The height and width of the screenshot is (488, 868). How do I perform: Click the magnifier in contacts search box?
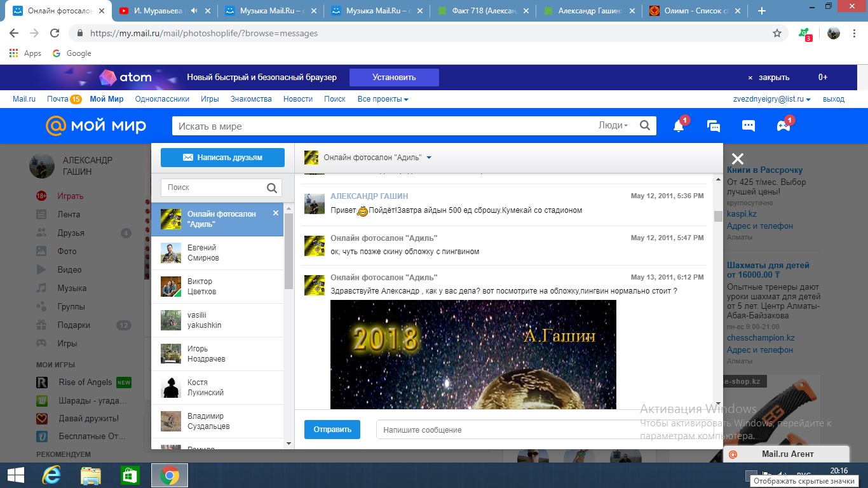click(272, 187)
